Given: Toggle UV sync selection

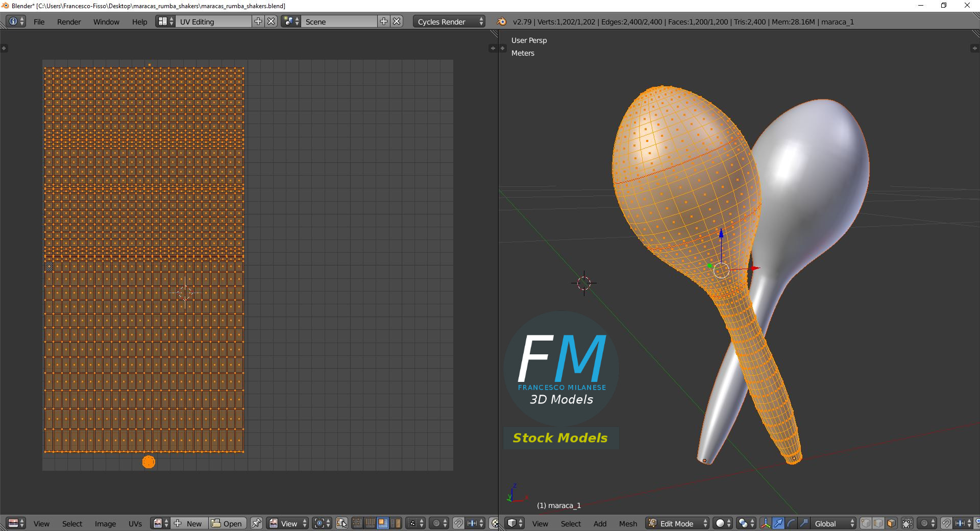Looking at the screenshot, I should point(341,523).
